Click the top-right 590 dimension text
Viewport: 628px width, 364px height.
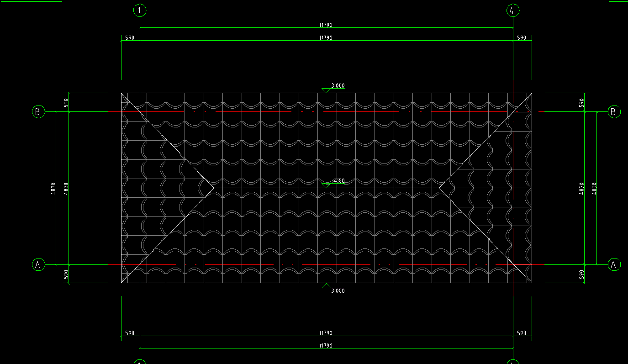point(522,38)
